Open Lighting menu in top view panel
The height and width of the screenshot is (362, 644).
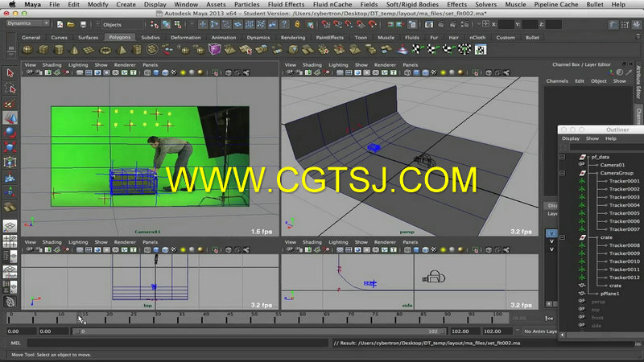78,242
